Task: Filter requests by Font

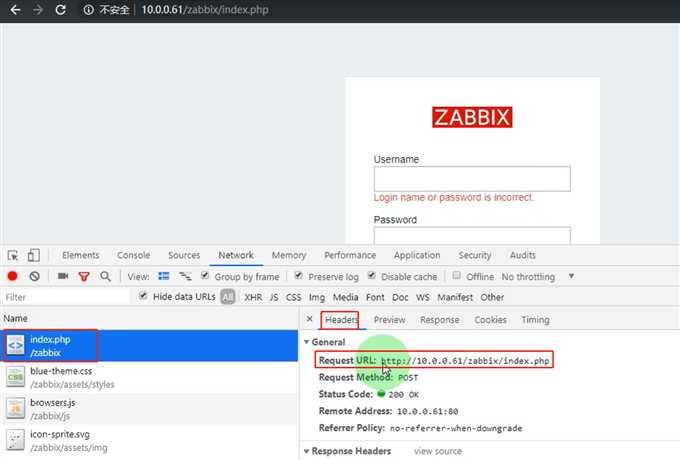Action: 375,297
